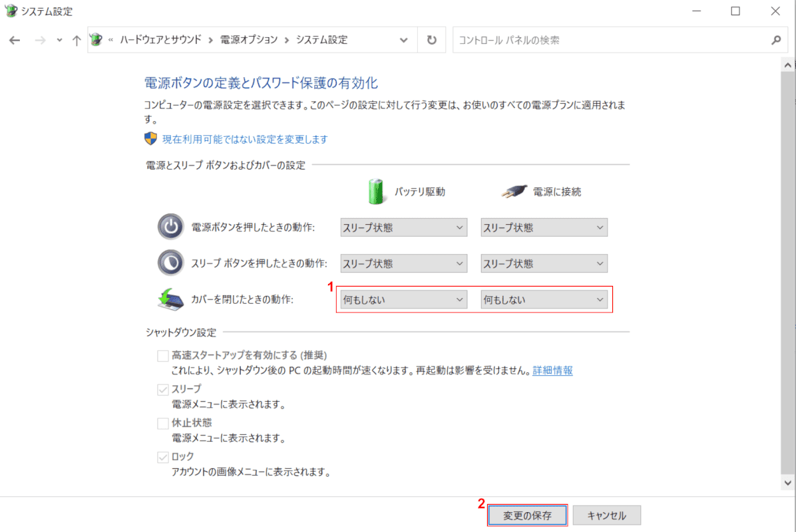
Task: Open recent locations chevron next to forward arrow
Action: pos(59,40)
